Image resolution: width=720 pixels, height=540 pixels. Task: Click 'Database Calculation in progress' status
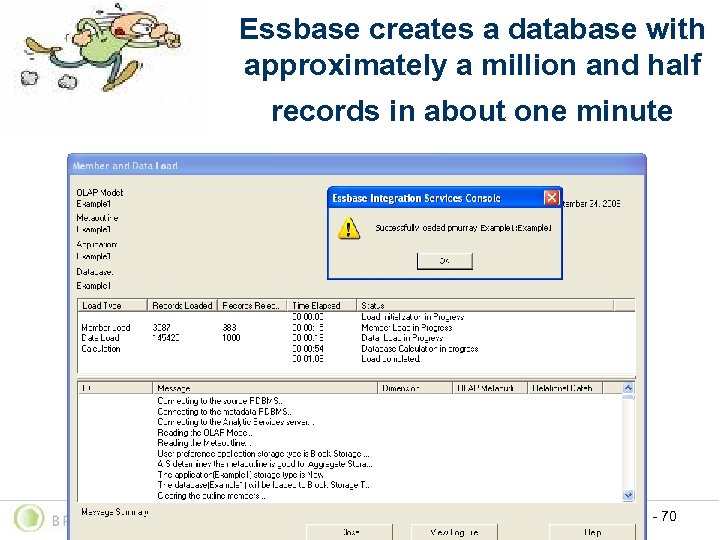coord(420,349)
